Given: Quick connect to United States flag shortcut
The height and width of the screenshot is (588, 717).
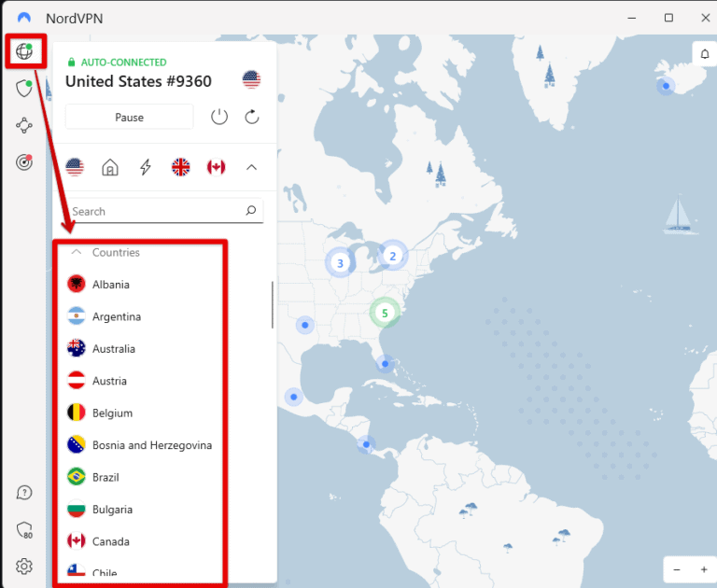Looking at the screenshot, I should pyautogui.click(x=75, y=167).
